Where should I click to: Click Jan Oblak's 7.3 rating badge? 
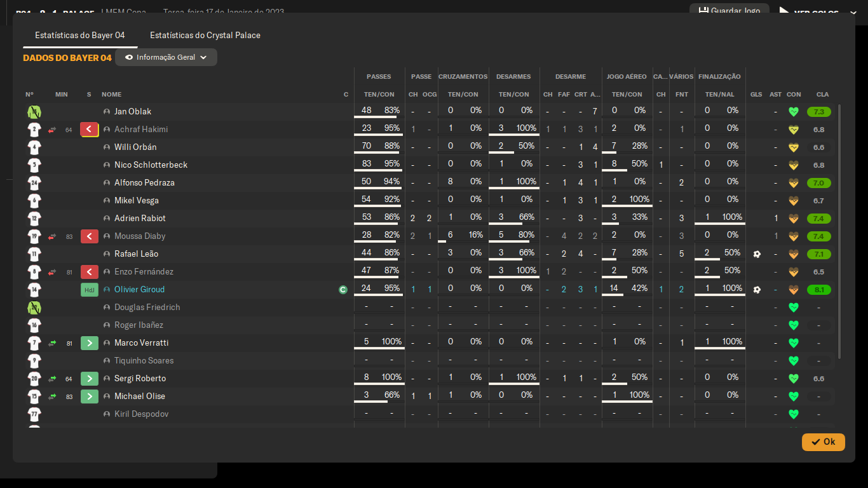tap(819, 112)
